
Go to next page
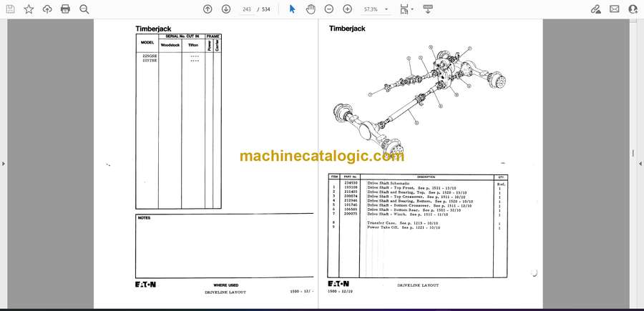click(226, 9)
